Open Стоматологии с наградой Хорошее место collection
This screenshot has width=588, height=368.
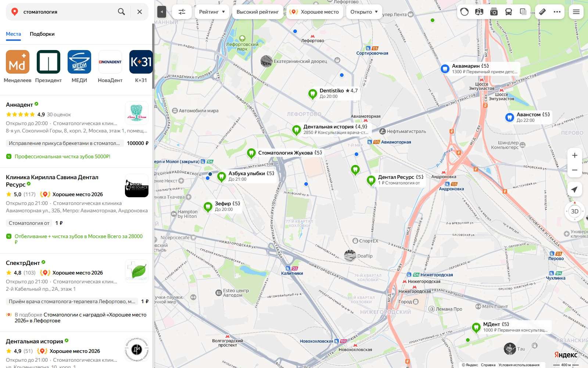pyautogui.click(x=80, y=318)
